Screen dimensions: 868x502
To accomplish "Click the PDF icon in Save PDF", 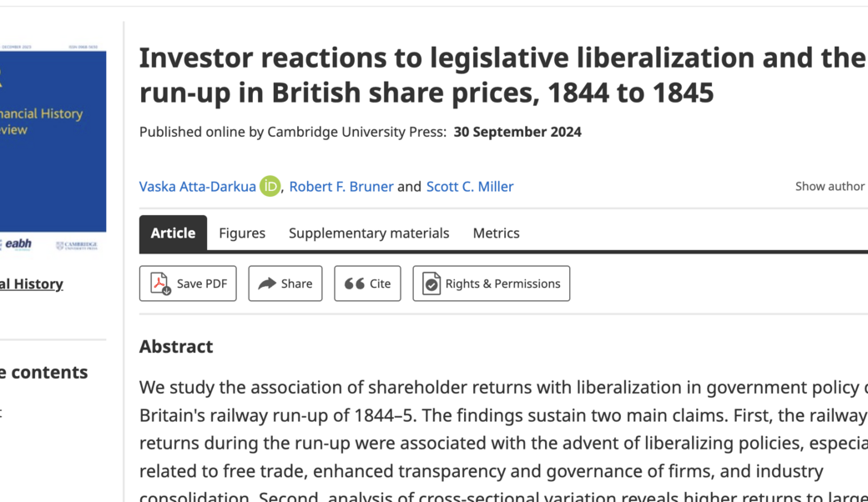I will tap(160, 284).
